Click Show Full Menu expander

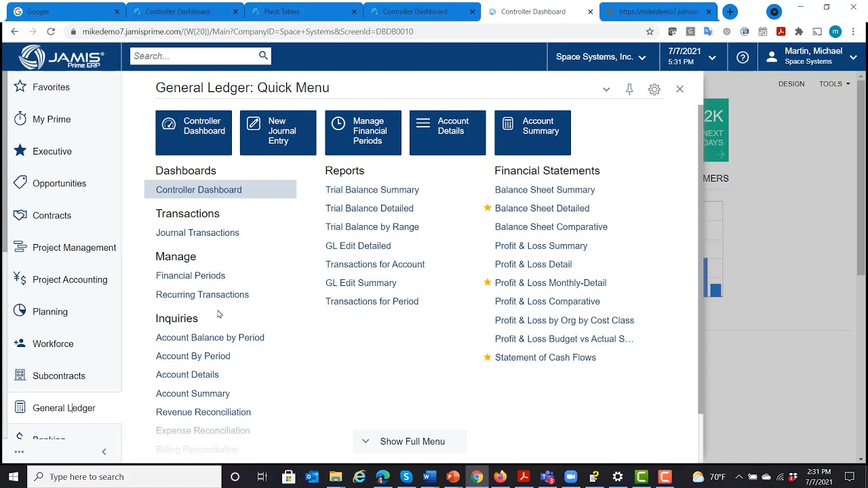coord(410,441)
